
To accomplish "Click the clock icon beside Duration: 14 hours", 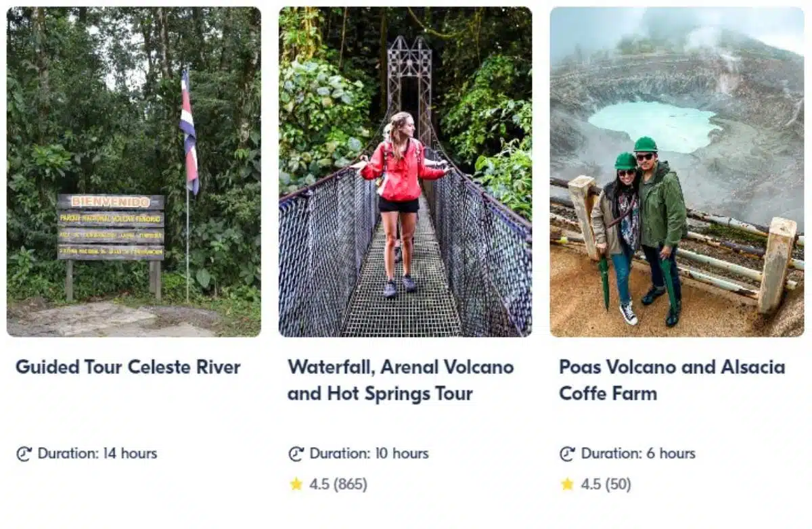I will click(24, 454).
